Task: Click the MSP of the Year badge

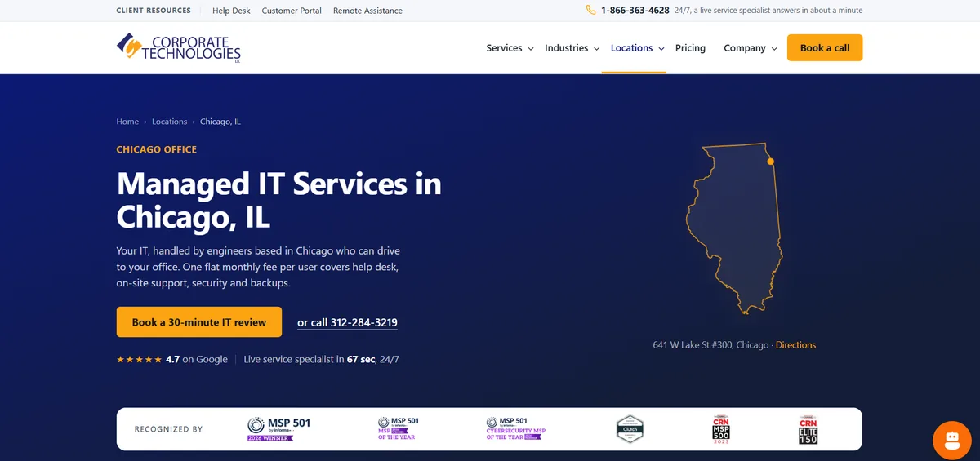Action: coord(399,428)
